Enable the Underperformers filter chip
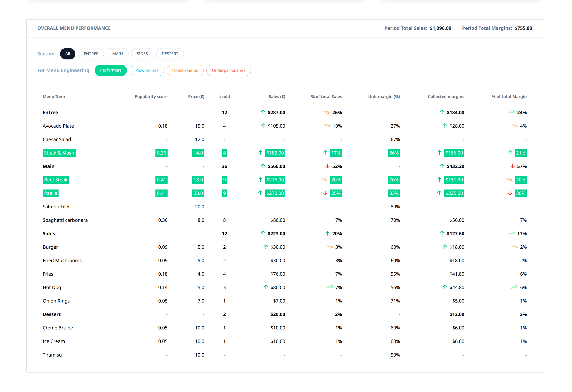572x392 pixels. pos(228,70)
